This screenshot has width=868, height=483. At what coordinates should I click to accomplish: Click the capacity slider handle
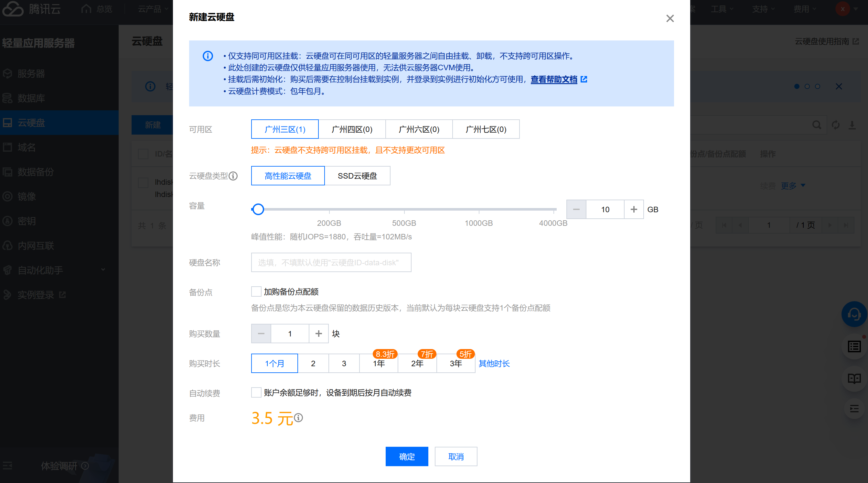click(258, 209)
